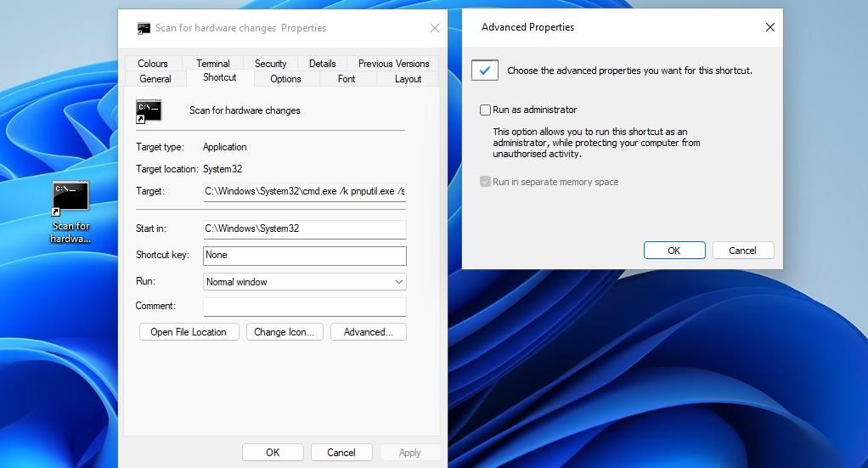Click the Properties title bar cmd icon
The height and width of the screenshot is (468, 868).
coord(144,28)
